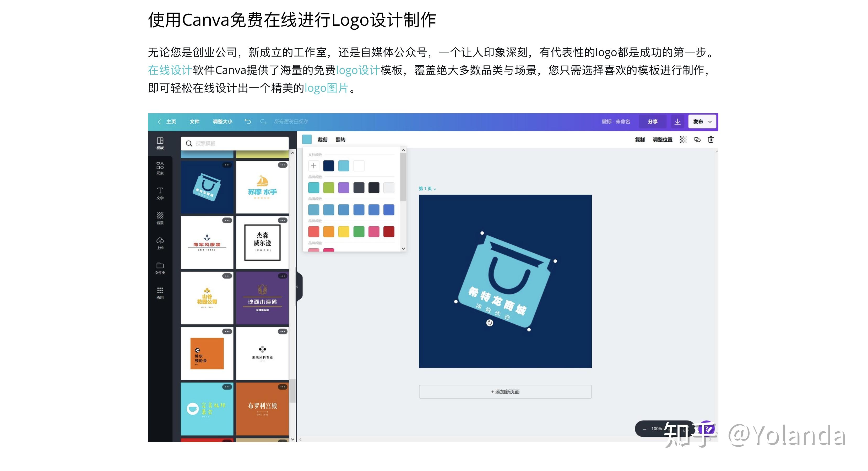The width and height of the screenshot is (868, 471).
Task: Select the 苏摩水手 sailboat template thumbnail
Action: pyautogui.click(x=262, y=187)
